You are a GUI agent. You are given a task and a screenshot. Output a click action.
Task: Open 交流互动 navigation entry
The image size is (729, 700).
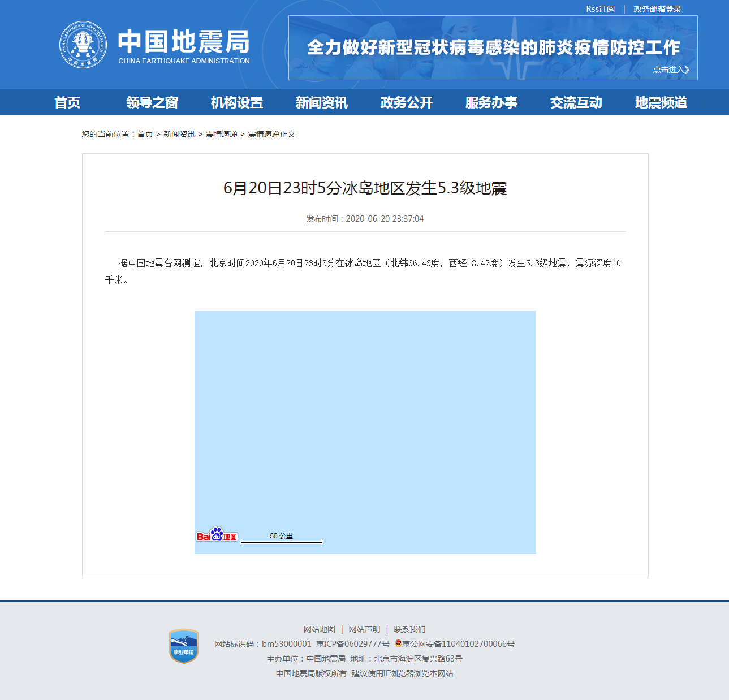click(x=575, y=102)
